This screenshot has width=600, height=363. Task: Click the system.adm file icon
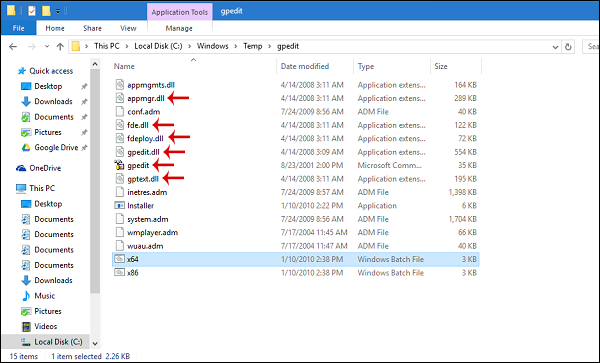120,219
